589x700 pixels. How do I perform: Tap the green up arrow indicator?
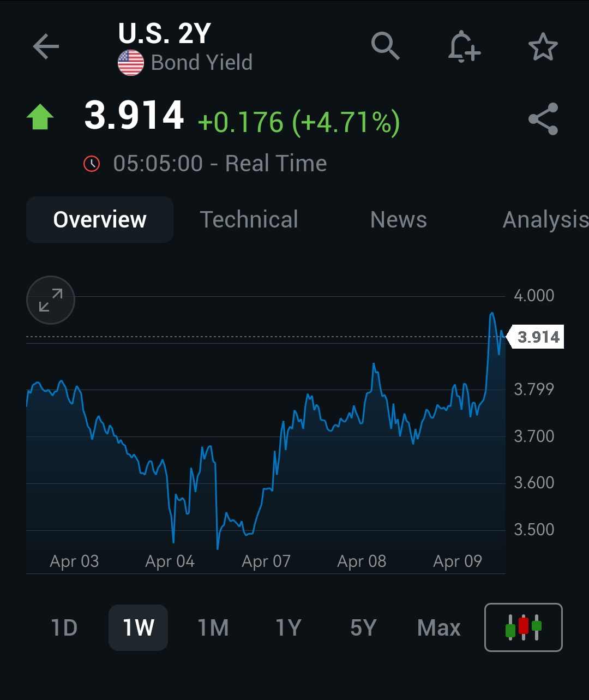(40, 117)
